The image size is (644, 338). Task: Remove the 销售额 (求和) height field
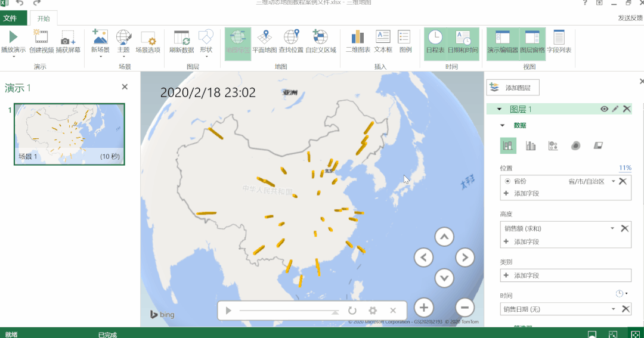(624, 228)
